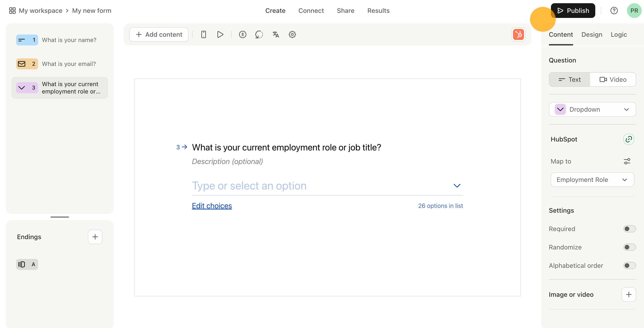Click the sidebar panel divider handle
The image size is (644, 328).
tap(60, 217)
